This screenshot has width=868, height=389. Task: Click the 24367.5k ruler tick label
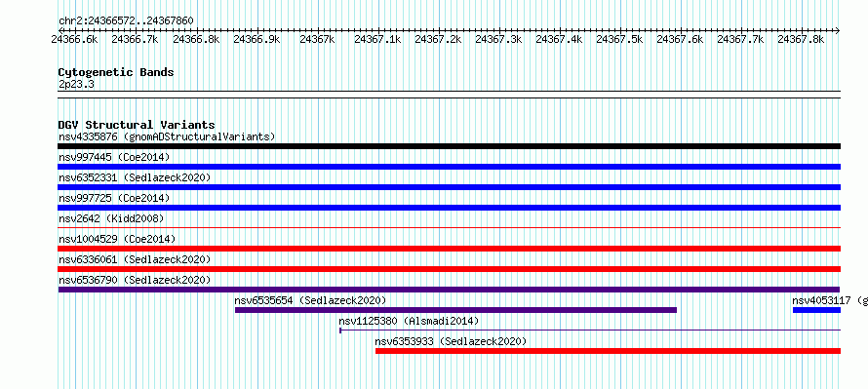(619, 39)
